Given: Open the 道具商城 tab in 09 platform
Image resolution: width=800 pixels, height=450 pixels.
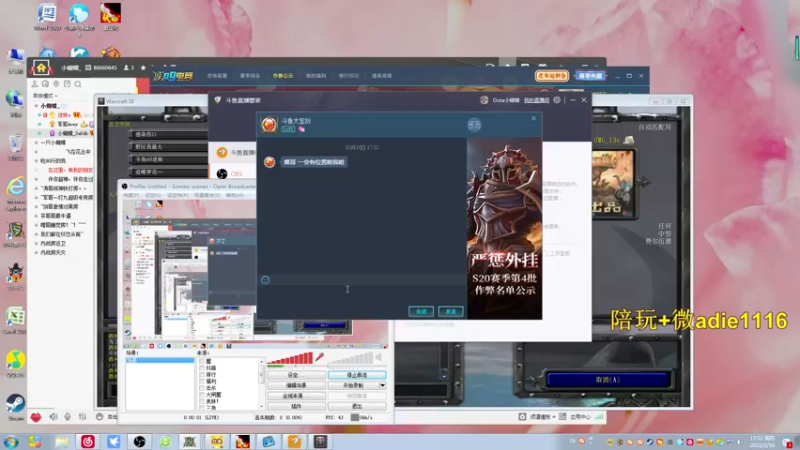Looking at the screenshot, I should [x=382, y=76].
